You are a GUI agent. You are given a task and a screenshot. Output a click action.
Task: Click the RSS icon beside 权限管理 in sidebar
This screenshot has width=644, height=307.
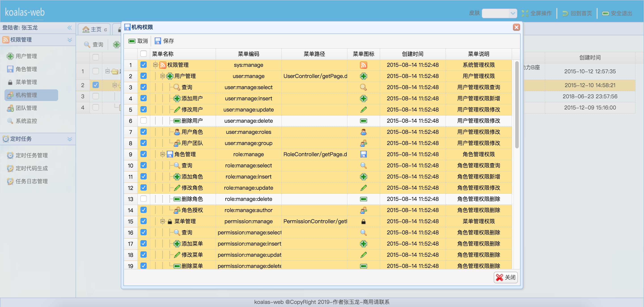click(x=6, y=40)
